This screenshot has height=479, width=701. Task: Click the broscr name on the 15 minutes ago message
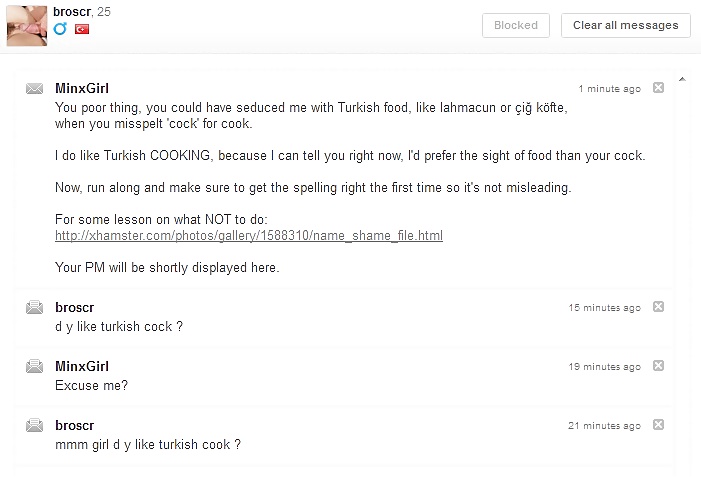click(x=75, y=308)
